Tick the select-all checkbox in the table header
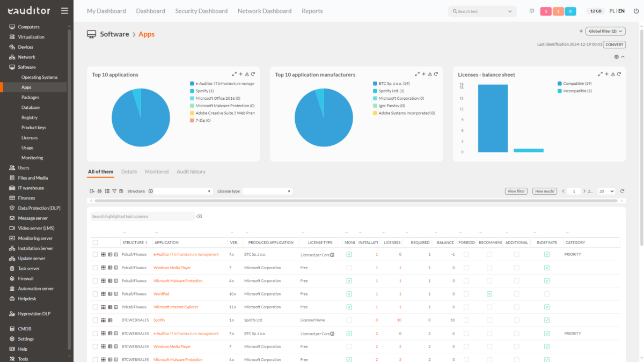This screenshot has height=362, width=644. [x=96, y=242]
